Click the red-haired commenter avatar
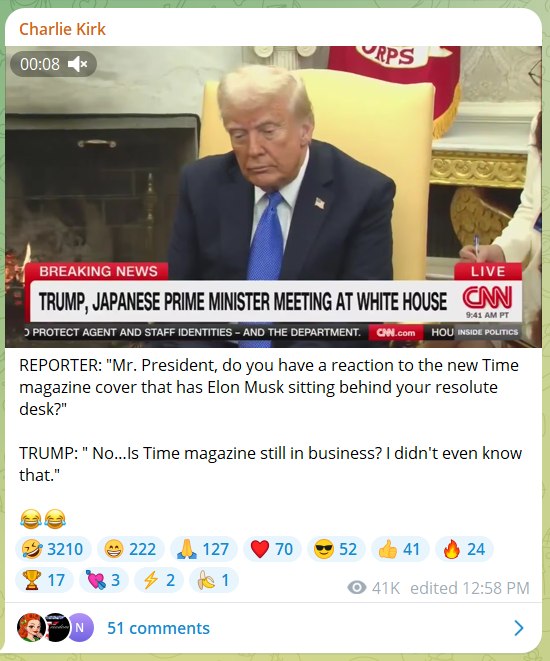Viewport: 550px width, 661px height. point(31,627)
